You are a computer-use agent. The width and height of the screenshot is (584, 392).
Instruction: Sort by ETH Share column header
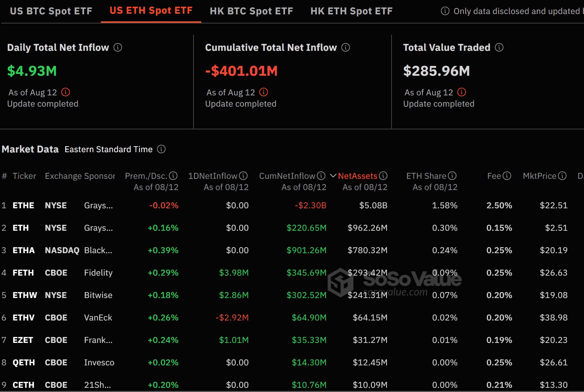[426, 176]
